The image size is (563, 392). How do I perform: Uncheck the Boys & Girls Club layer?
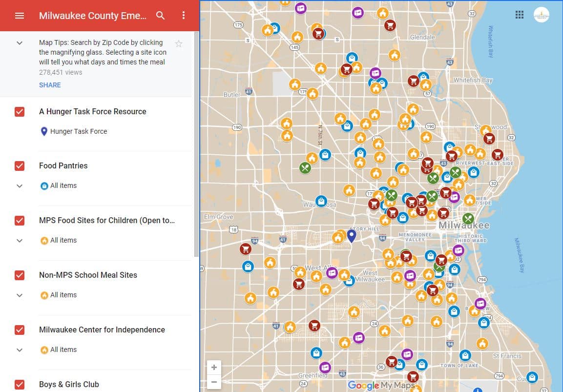[20, 385]
